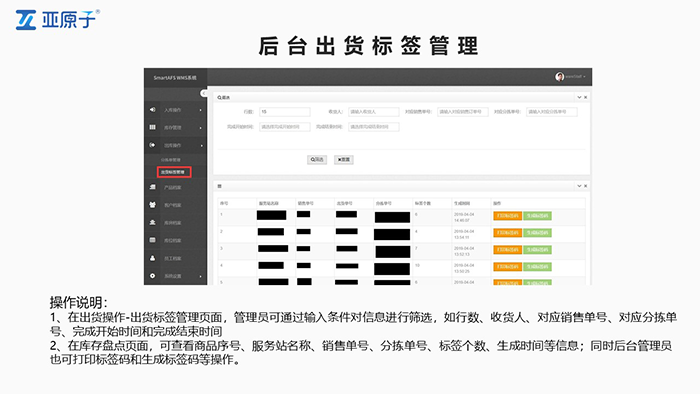Open the 产品档案 sidebar menu
The image size is (700, 394).
pos(175,187)
